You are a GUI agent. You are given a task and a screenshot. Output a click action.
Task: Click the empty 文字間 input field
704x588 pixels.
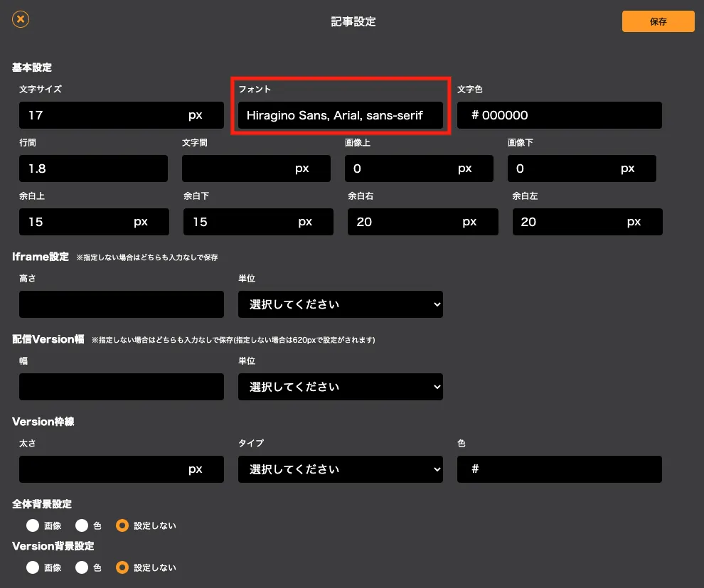click(256, 169)
